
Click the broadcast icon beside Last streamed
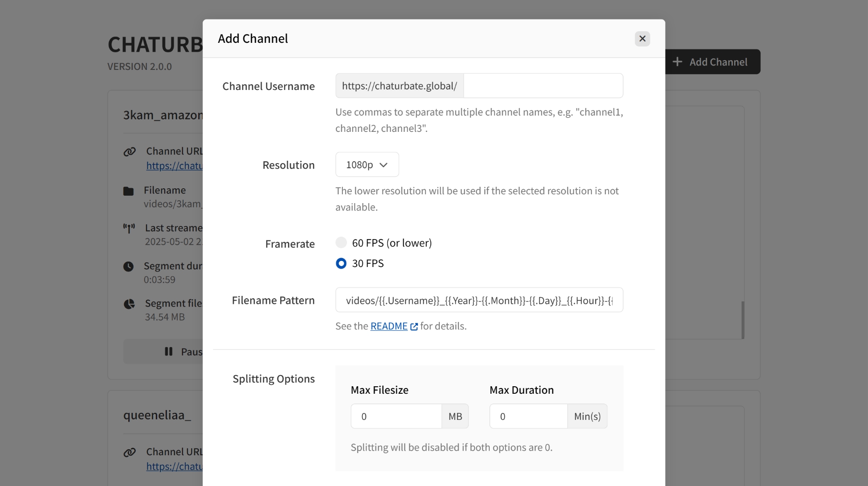(x=129, y=228)
